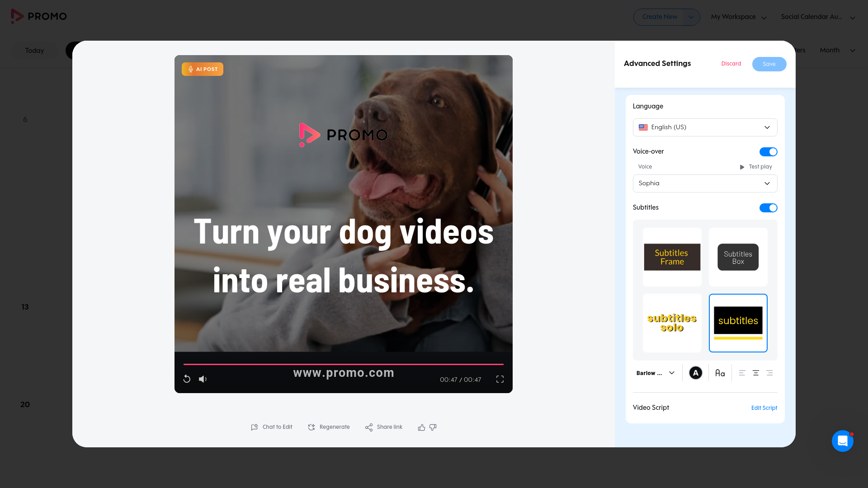
Task: Enter fullscreen video mode
Action: [500, 379]
